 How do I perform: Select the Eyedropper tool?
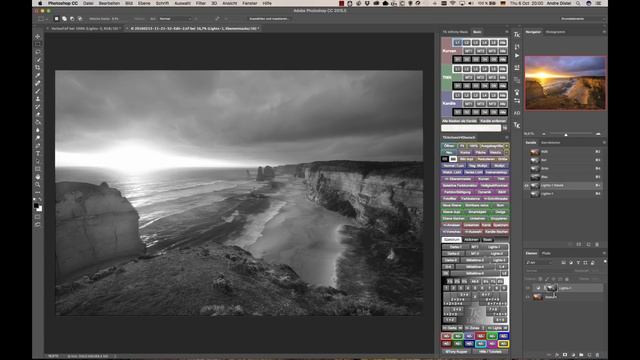pyautogui.click(x=38, y=76)
